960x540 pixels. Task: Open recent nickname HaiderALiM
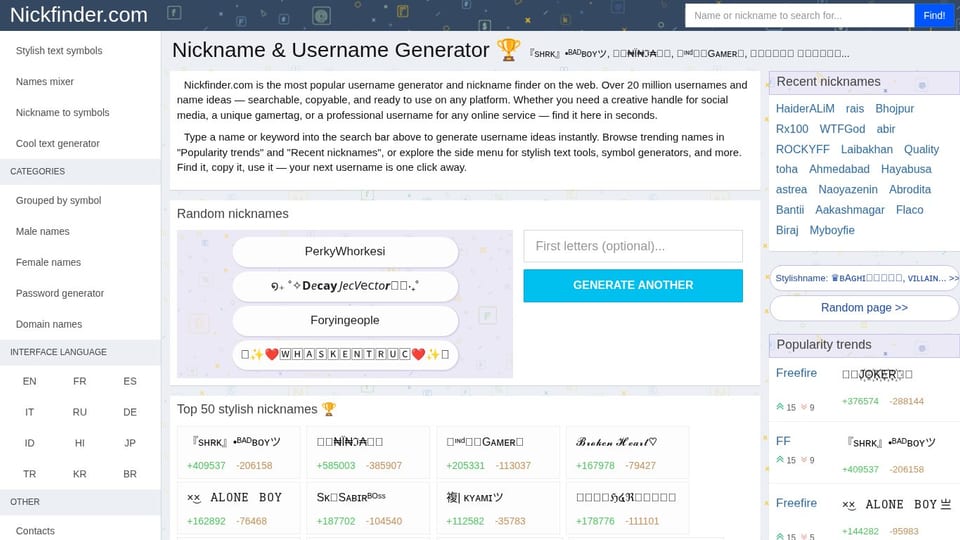coord(805,108)
